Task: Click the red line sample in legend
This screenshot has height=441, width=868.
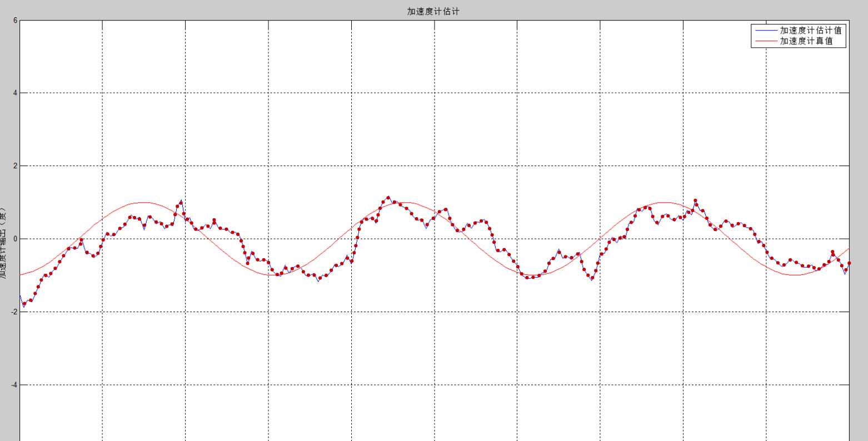Action: tap(766, 41)
